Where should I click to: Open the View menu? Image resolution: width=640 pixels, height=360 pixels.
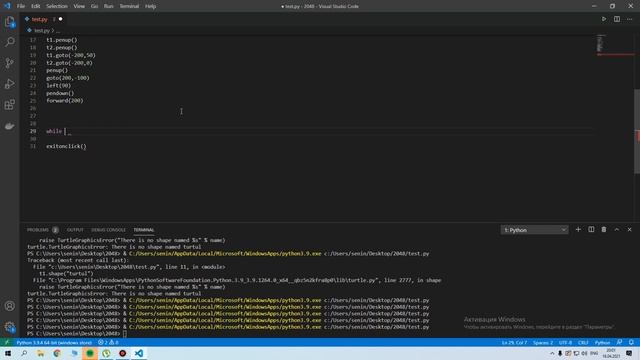(79, 6)
